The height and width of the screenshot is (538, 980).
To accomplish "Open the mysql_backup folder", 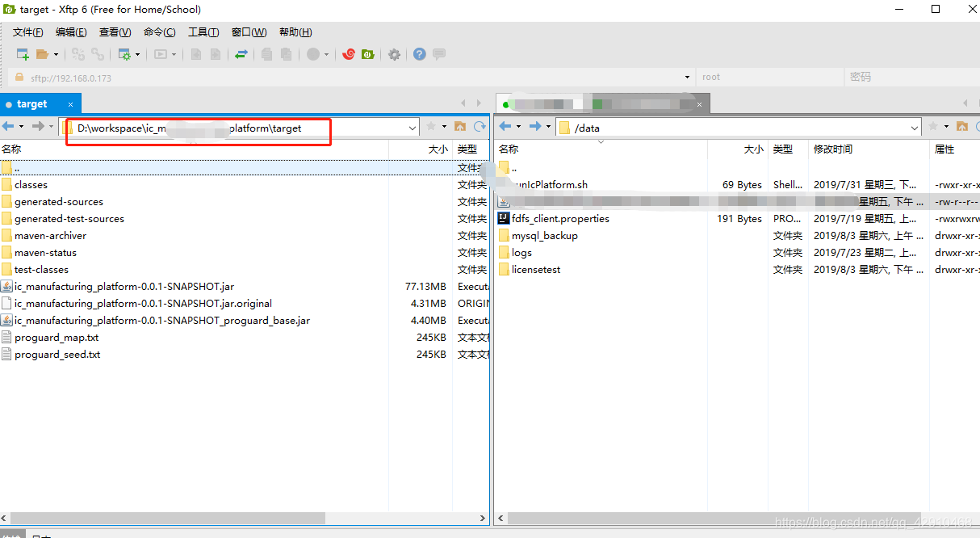I will coord(546,235).
